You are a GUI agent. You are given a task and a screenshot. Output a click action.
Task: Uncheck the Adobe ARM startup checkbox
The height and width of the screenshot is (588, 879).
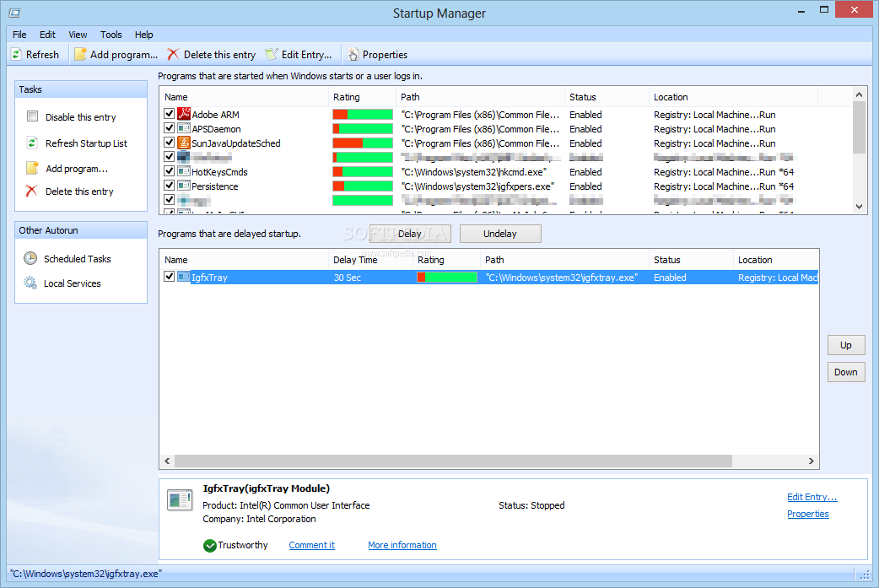(x=169, y=114)
